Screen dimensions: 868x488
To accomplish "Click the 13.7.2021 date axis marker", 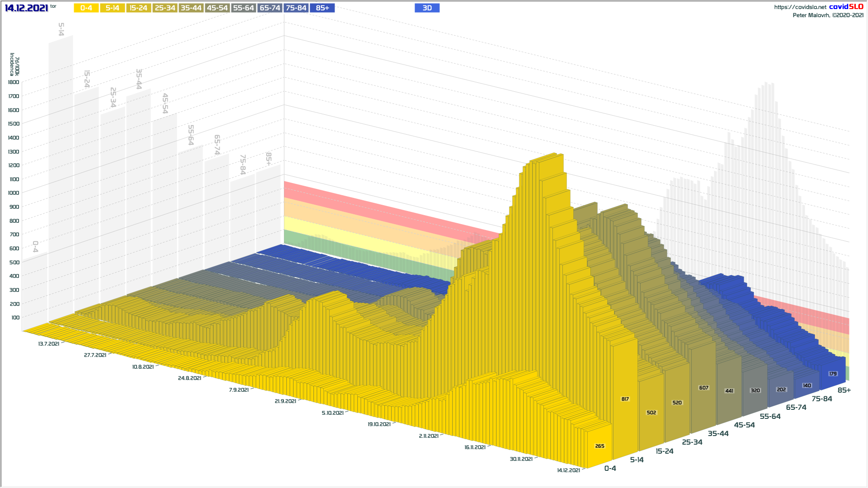I will 49,344.
